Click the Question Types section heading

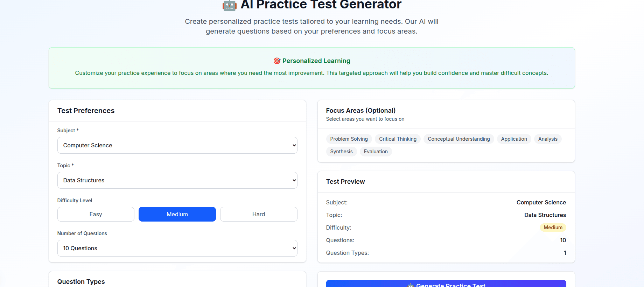pyautogui.click(x=81, y=282)
